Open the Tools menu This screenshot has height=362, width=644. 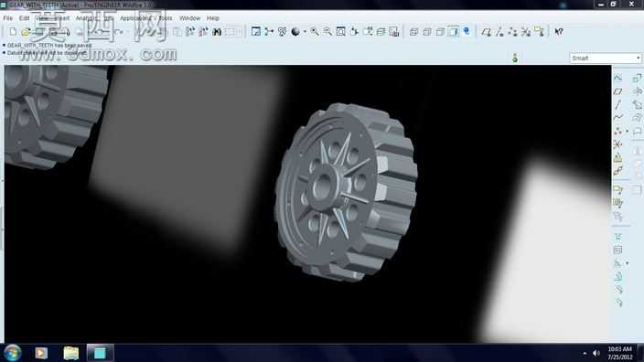(166, 18)
